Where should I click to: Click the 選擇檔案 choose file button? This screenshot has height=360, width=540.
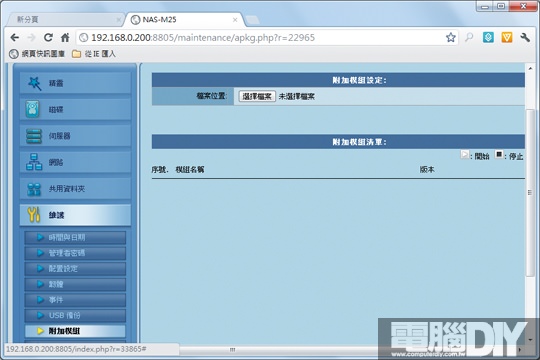tap(257, 96)
